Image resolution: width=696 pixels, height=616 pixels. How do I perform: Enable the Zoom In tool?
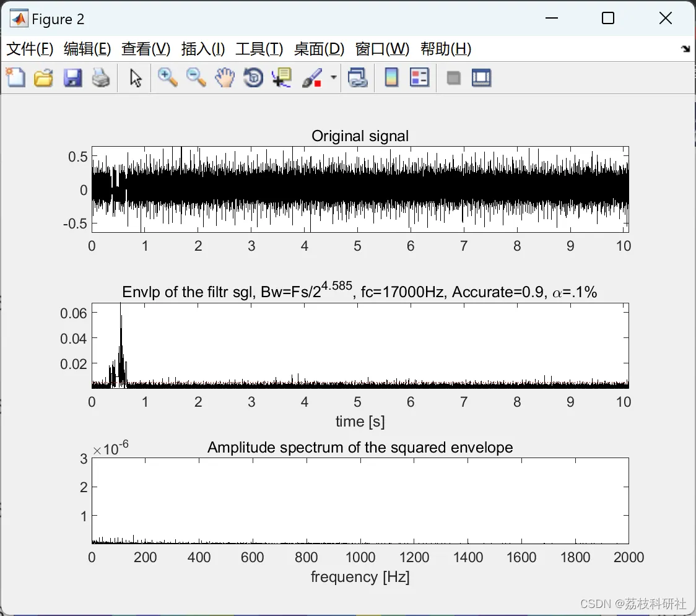pyautogui.click(x=167, y=78)
